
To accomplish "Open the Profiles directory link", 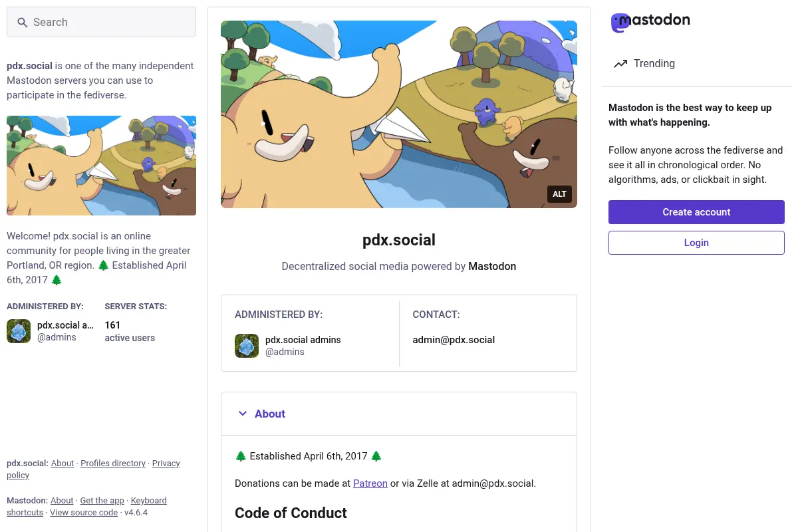I will (x=113, y=464).
